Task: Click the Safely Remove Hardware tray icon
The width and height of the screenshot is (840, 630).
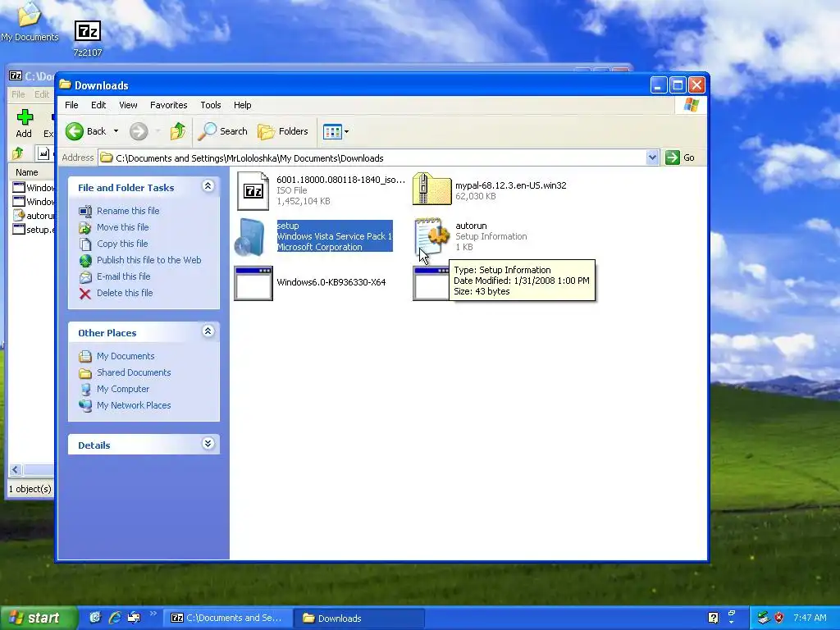Action: [764, 618]
